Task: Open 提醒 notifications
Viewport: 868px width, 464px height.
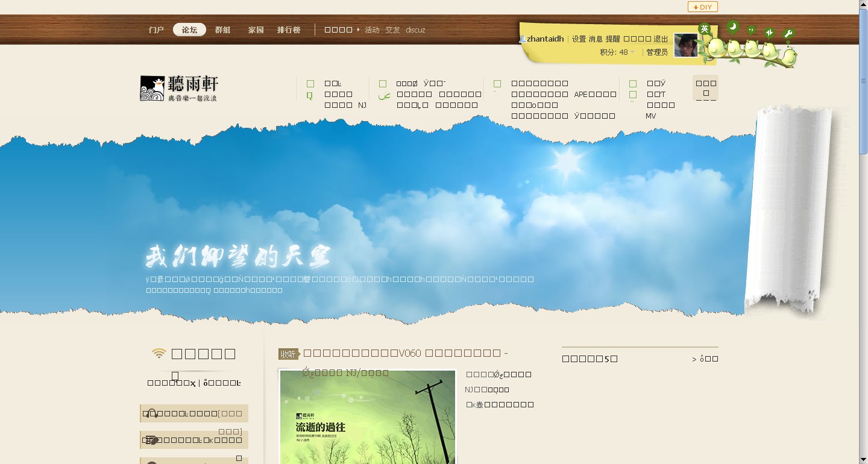Action: (x=612, y=39)
